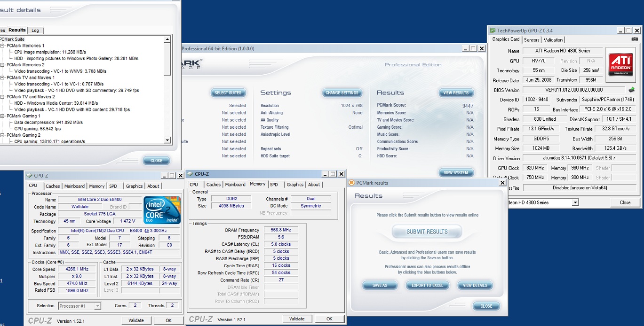Open the About tab in the CPU-Z Memory window
644x326 pixels.
pyautogui.click(x=314, y=185)
